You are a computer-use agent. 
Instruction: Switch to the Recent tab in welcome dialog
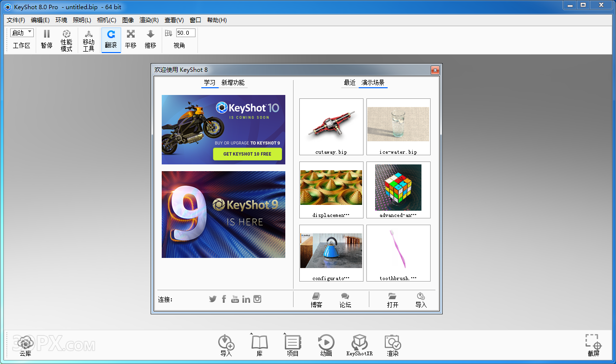[x=350, y=83]
